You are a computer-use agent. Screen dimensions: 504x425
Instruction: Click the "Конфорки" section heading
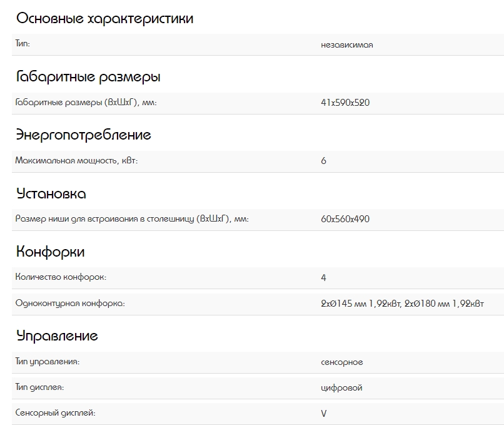coord(50,252)
